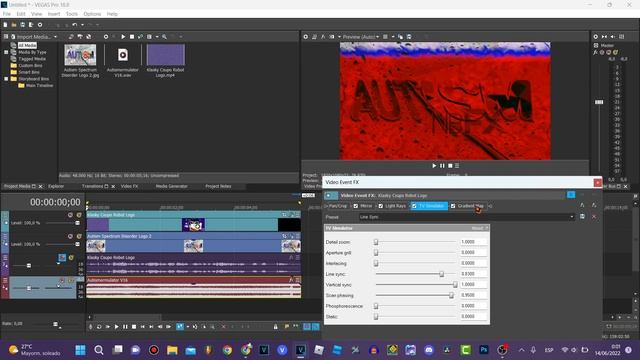Screen dimensions: 640x360
Task: Toggle the Mirror effect checkbox
Action: coord(356,206)
